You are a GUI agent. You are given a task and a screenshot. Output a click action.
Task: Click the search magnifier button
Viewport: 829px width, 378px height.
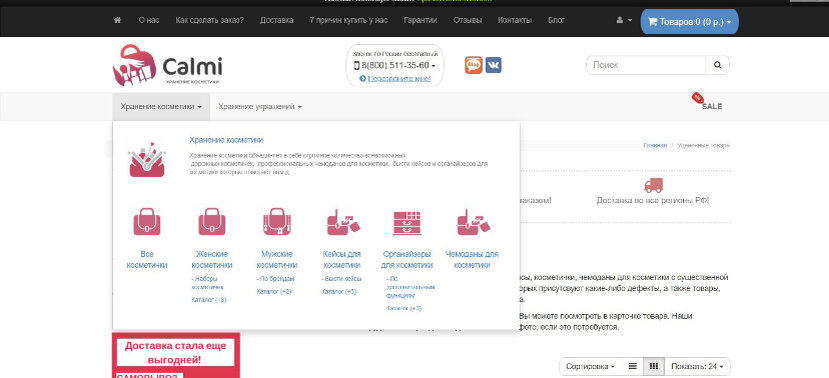717,65
